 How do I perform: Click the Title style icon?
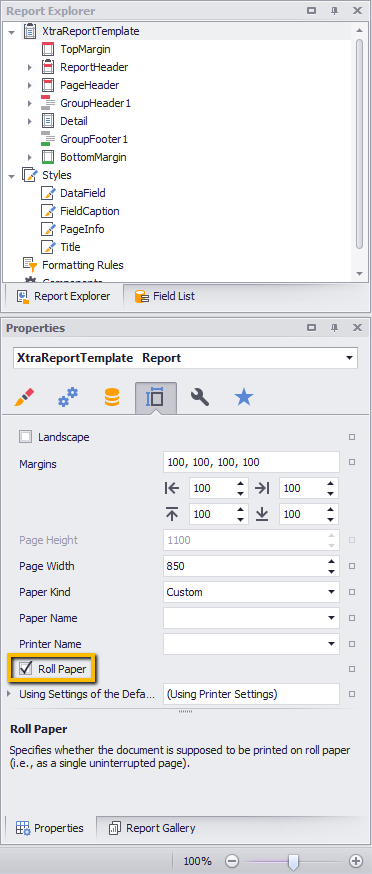(x=49, y=247)
